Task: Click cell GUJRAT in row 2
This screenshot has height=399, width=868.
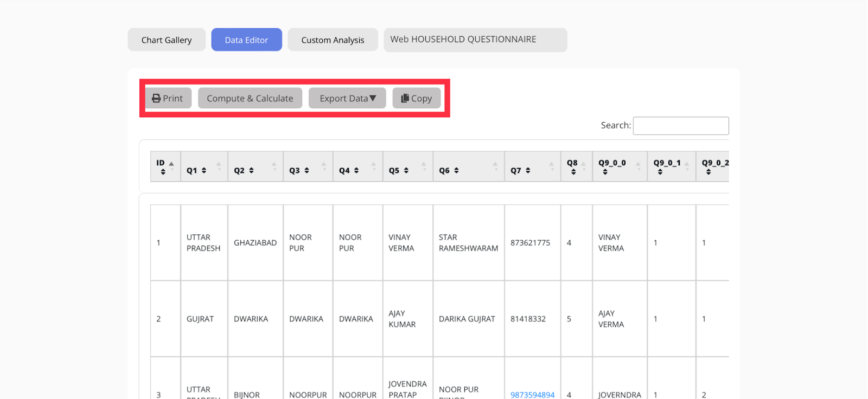Action: [204, 319]
